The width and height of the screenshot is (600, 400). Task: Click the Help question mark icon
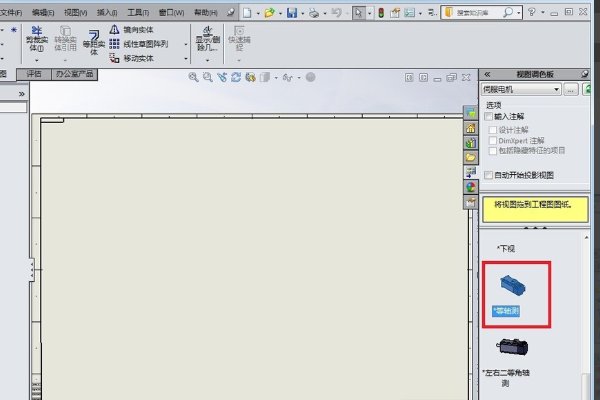click(x=532, y=12)
